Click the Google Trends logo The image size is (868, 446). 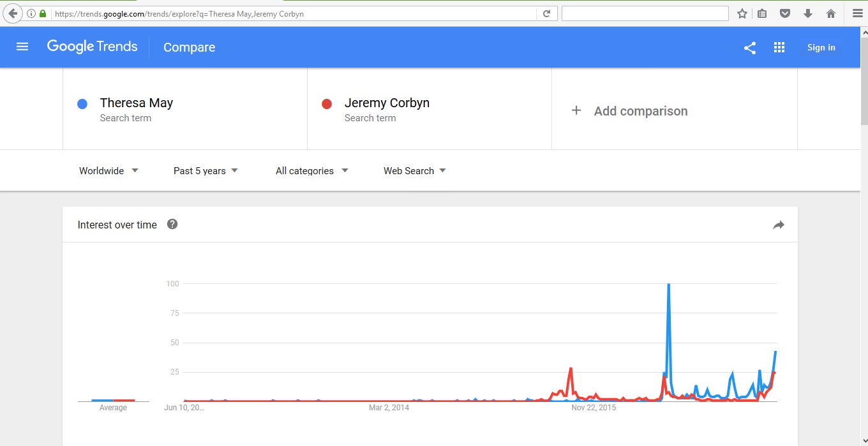pyautogui.click(x=93, y=47)
